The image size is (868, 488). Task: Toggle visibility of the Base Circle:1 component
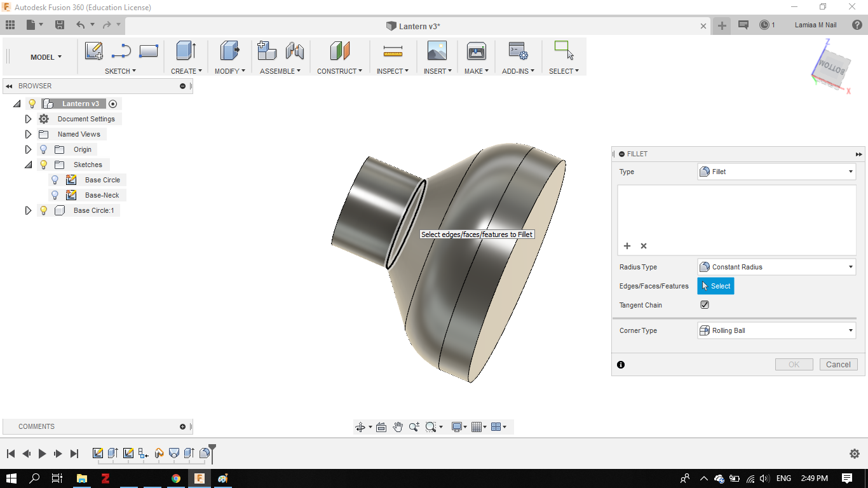pyautogui.click(x=44, y=210)
